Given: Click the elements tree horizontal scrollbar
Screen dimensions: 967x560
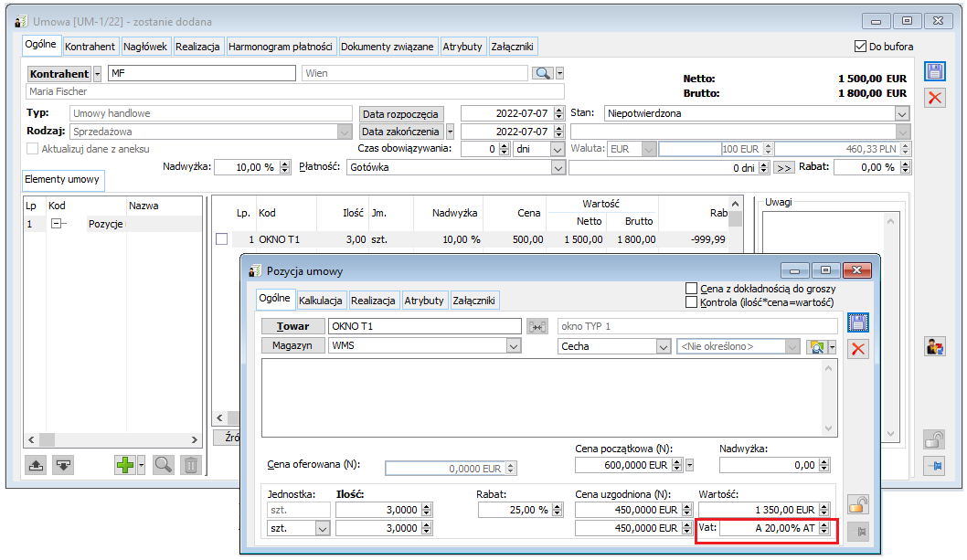Looking at the screenshot, I should click(x=112, y=439).
